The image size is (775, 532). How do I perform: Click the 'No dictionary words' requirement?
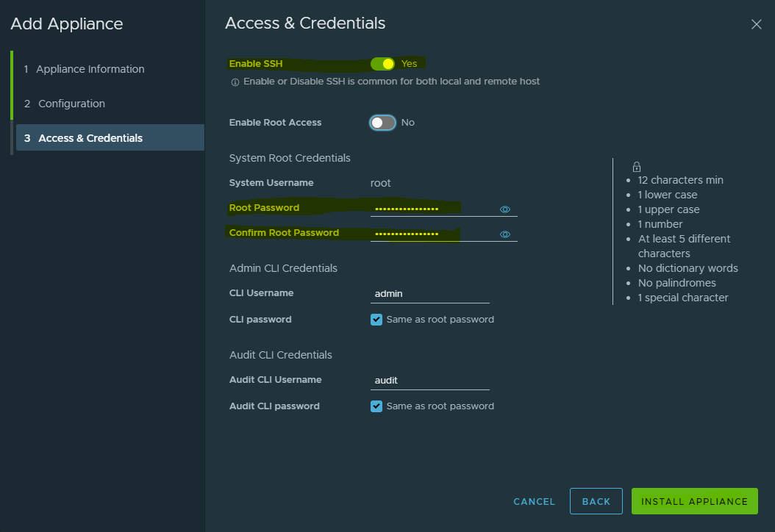[688, 268]
